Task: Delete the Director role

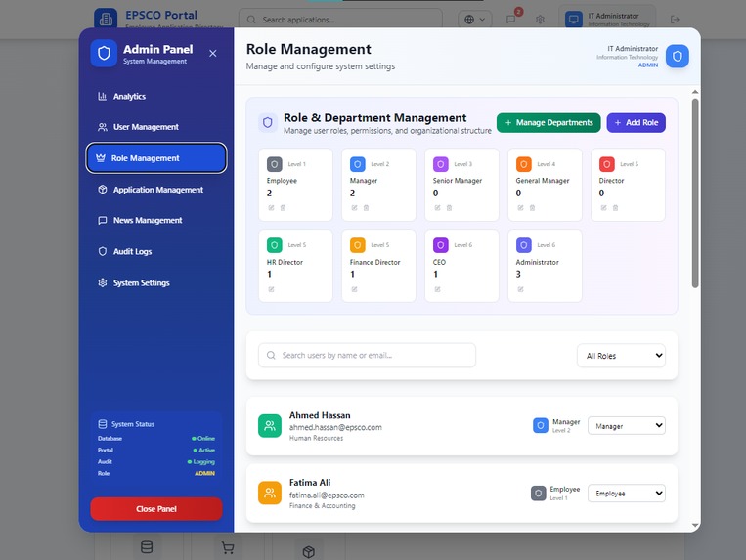Action: tap(616, 208)
